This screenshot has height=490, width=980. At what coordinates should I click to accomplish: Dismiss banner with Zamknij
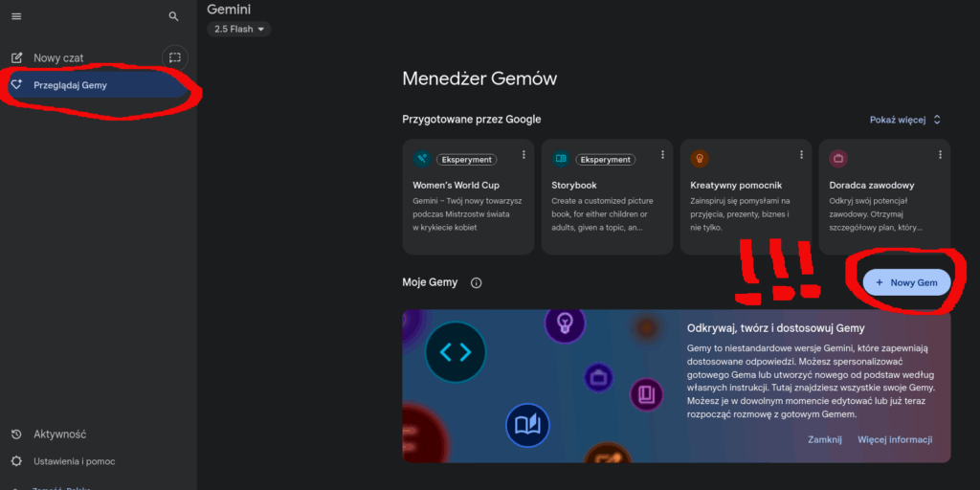pyautogui.click(x=823, y=439)
